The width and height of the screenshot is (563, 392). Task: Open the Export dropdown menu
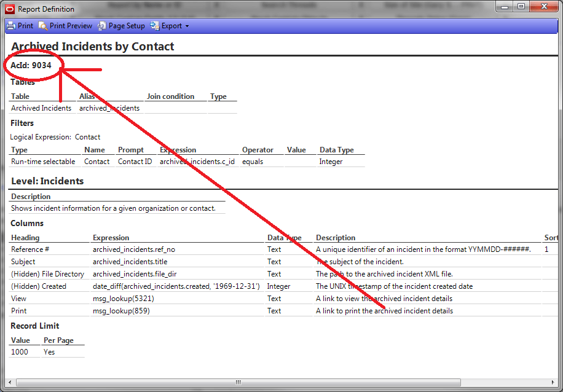(x=186, y=26)
